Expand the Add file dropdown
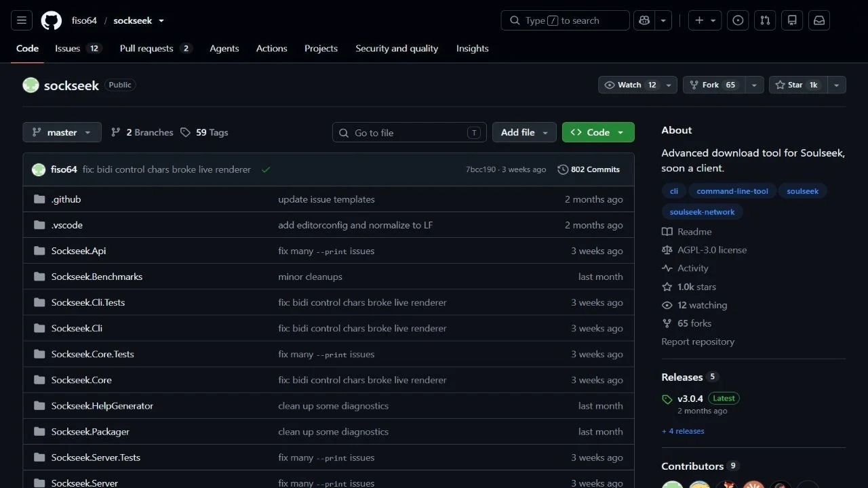Screen dimensions: 868x488 (x=524, y=132)
